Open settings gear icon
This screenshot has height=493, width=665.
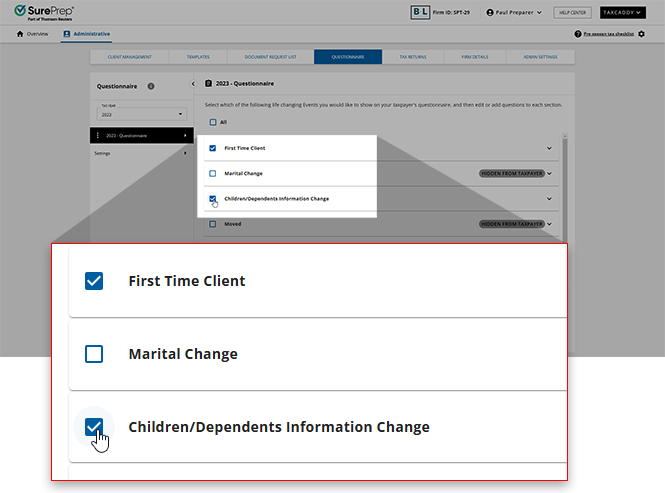[x=641, y=34]
